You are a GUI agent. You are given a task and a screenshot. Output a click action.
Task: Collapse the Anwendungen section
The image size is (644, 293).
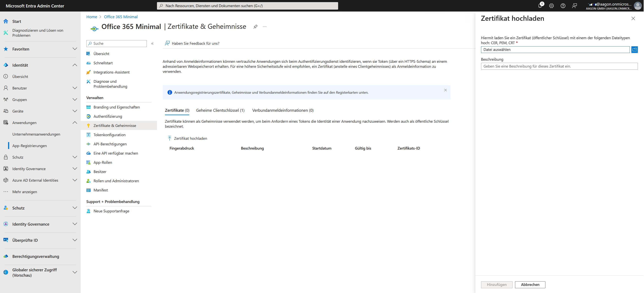pyautogui.click(x=75, y=123)
